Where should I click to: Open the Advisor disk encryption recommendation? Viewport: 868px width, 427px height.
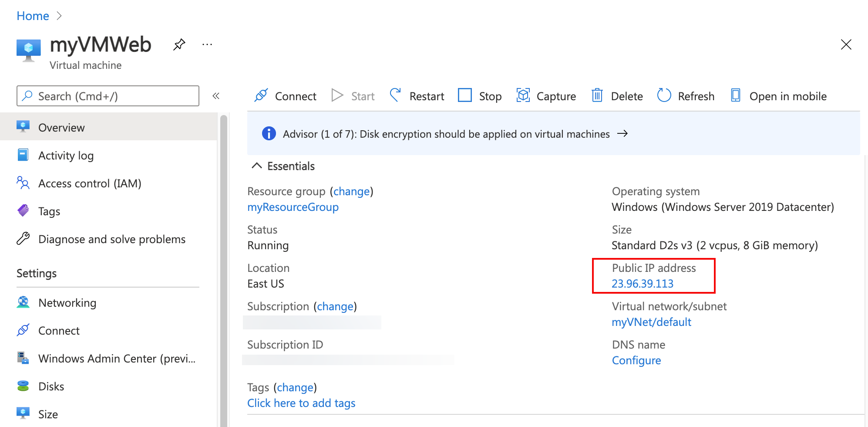point(446,134)
